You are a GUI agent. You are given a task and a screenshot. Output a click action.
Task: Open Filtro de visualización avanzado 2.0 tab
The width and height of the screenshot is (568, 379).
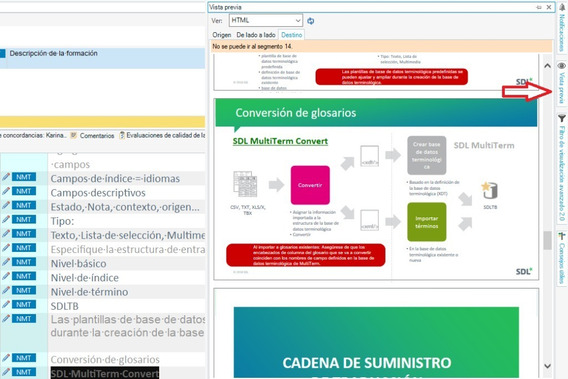pos(562,173)
